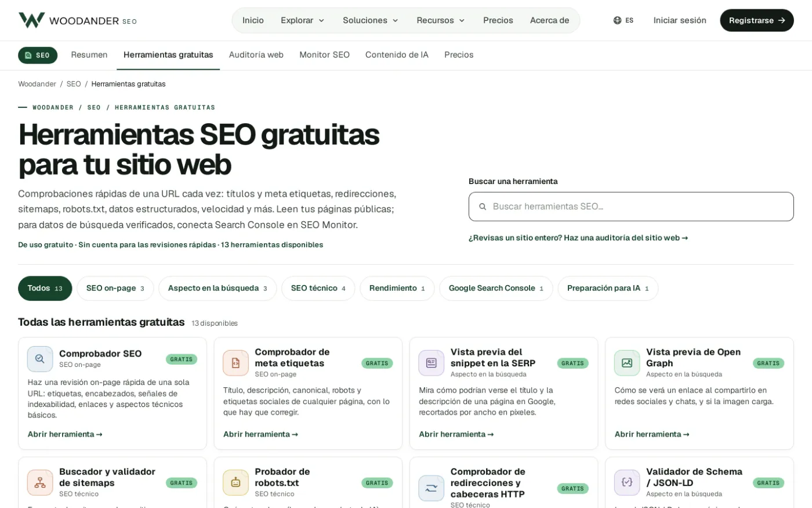The image size is (812, 508).
Task: Switch to the Monitor SEO tab
Action: 324,55
